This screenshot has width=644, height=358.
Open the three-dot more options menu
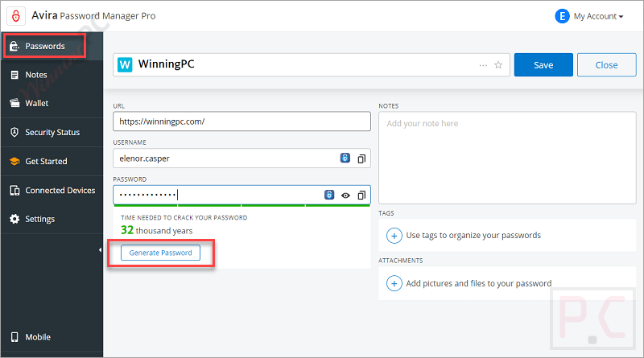483,65
